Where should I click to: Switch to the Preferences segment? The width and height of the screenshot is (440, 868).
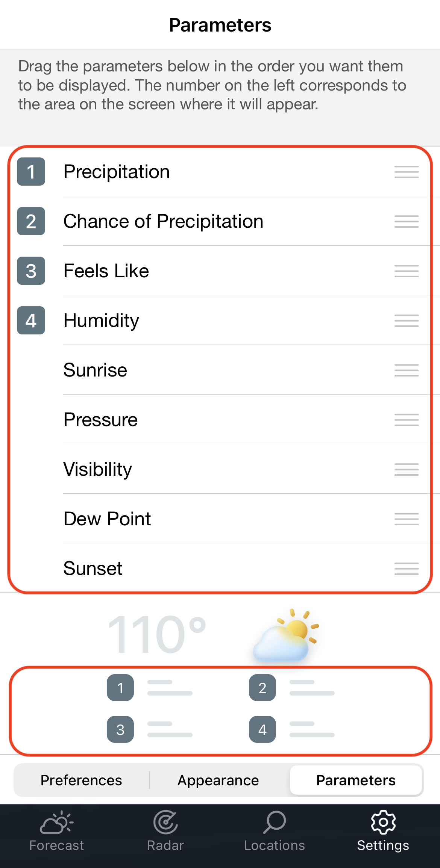(81, 780)
